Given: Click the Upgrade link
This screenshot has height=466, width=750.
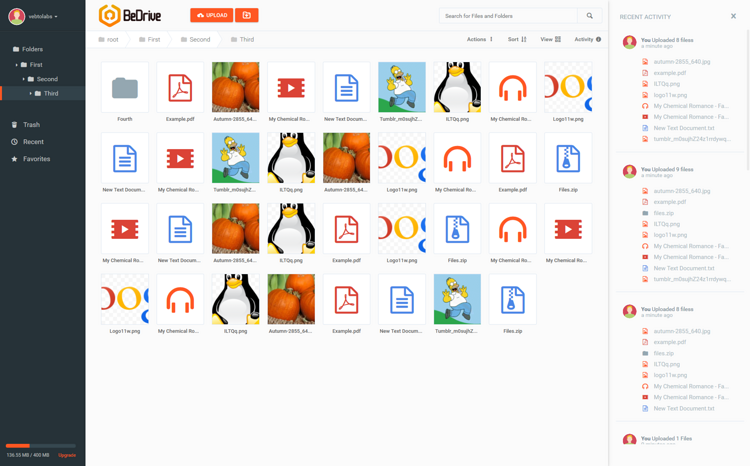Looking at the screenshot, I should click(x=67, y=455).
